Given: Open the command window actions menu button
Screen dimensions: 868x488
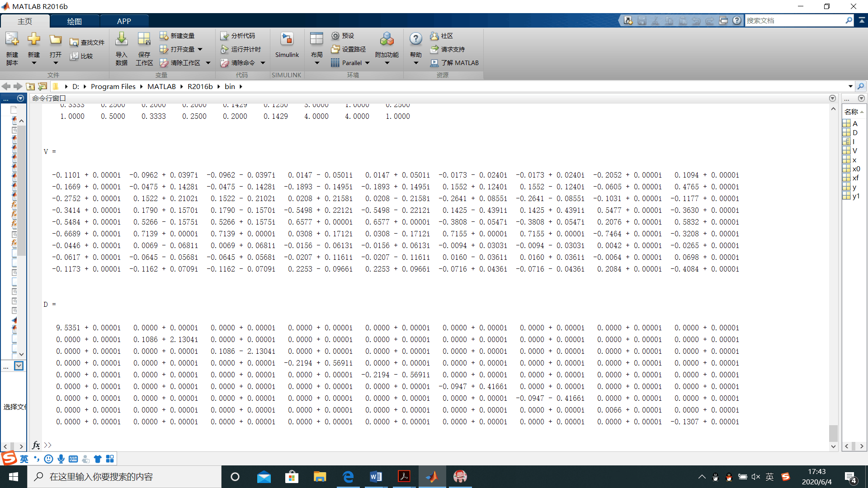Looking at the screenshot, I should coord(832,98).
